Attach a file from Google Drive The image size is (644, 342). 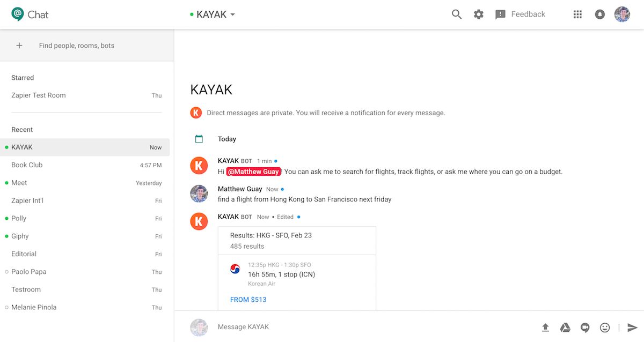click(565, 327)
